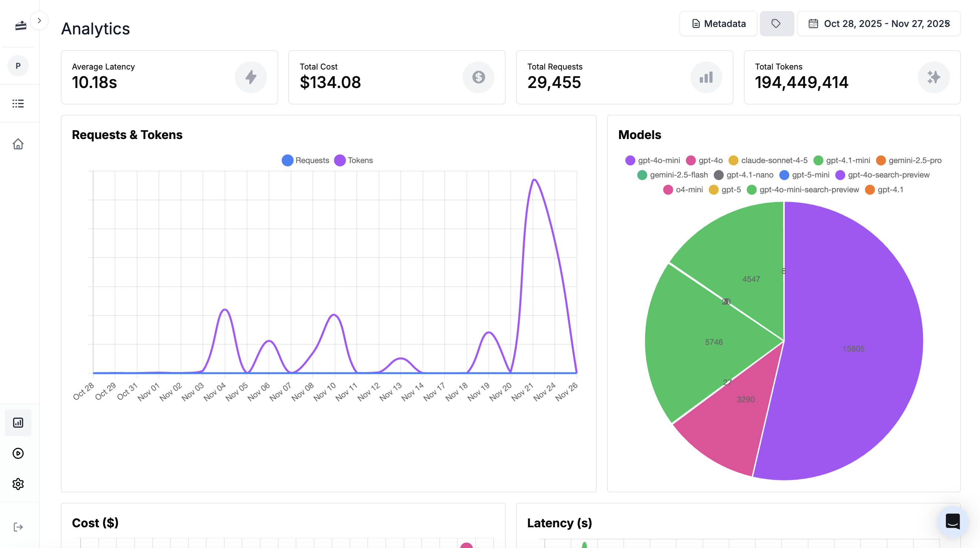Image resolution: width=980 pixels, height=548 pixels.
Task: Click the log out icon at sidebar bottom
Action: click(x=18, y=527)
